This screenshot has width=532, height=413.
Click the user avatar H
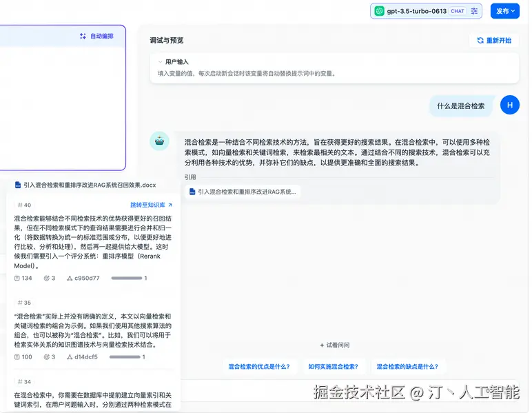click(x=510, y=105)
